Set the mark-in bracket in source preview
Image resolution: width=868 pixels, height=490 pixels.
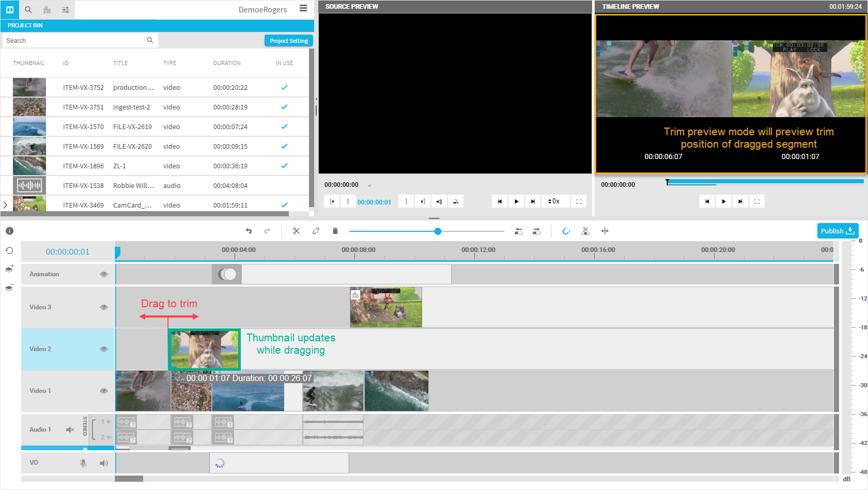click(348, 201)
